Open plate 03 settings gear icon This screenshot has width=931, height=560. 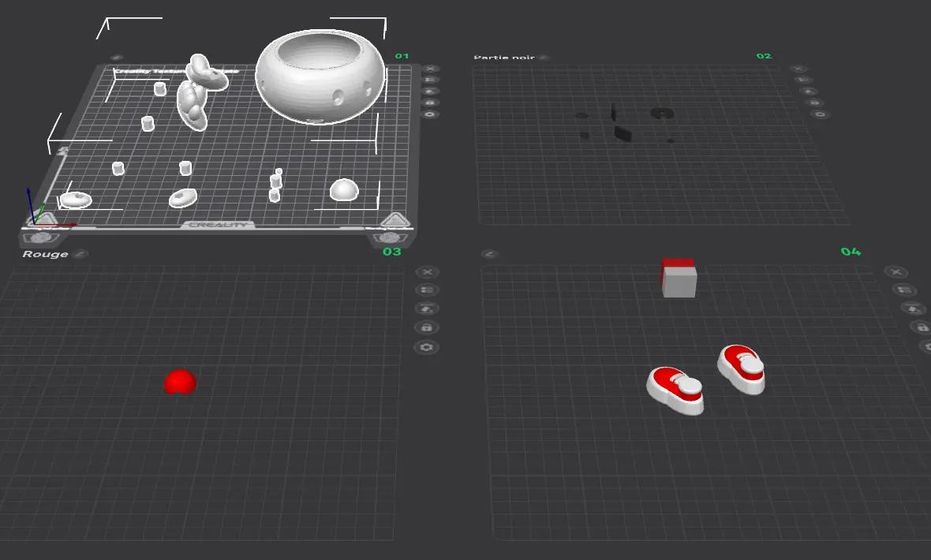coord(426,347)
